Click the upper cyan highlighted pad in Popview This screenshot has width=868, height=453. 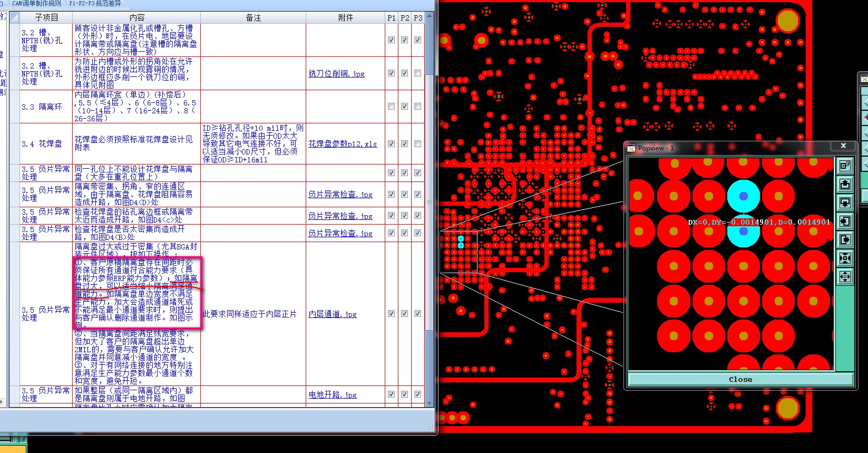[x=743, y=196]
